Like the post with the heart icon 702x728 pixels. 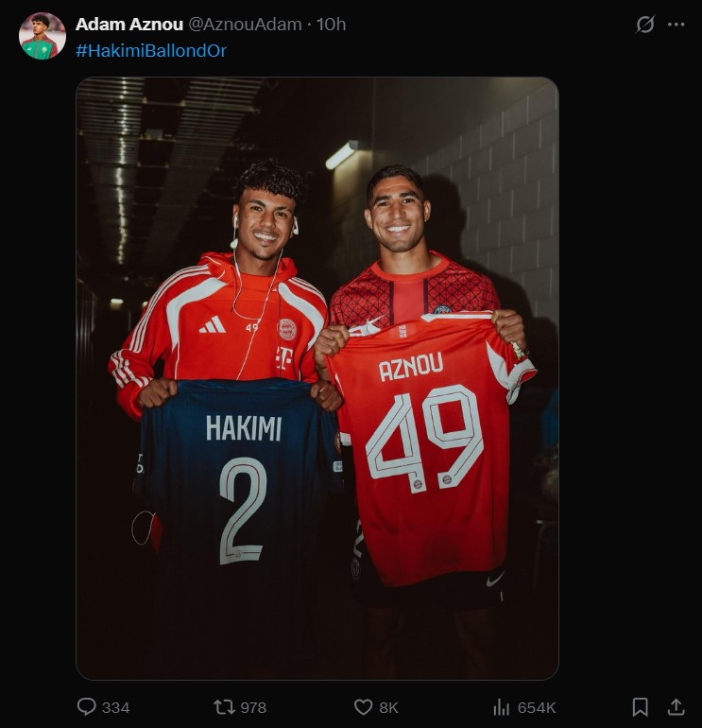[363, 706]
